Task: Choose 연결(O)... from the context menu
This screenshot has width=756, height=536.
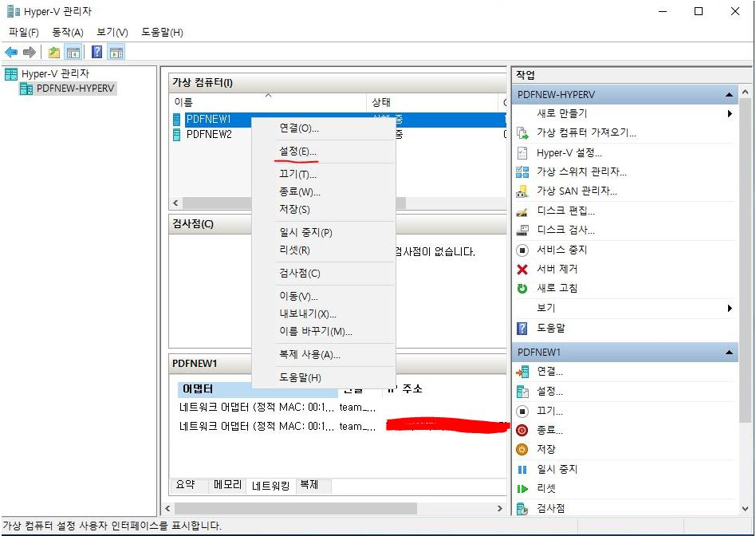Action: point(324,128)
